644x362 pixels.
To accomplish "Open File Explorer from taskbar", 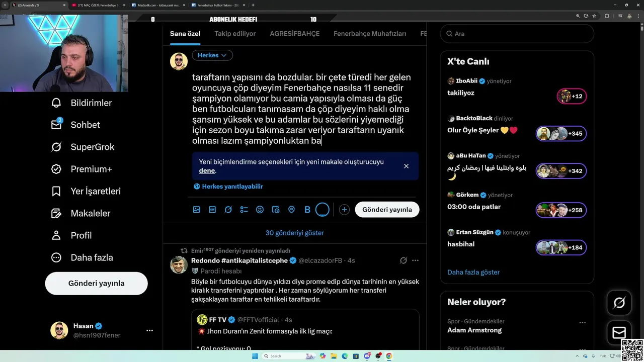I will 334,356.
